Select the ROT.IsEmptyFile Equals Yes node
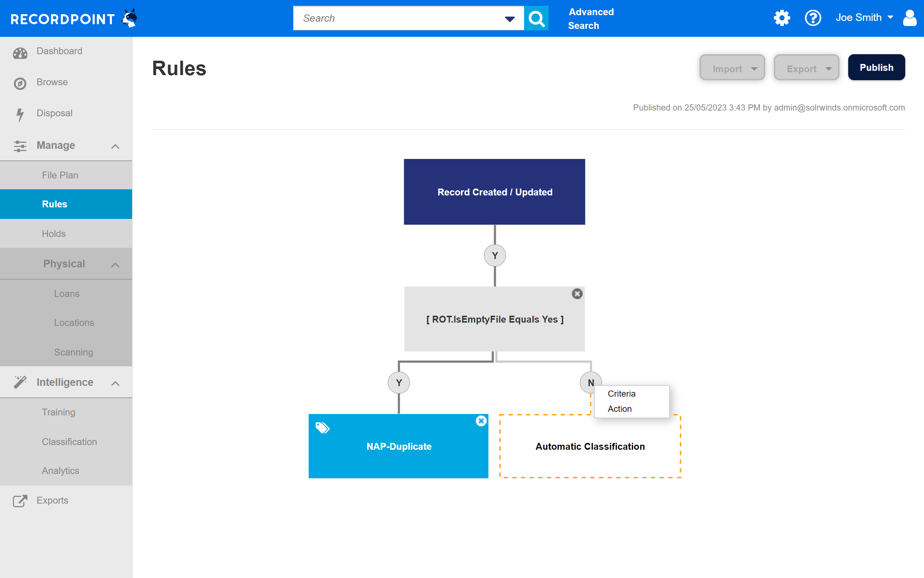Image resolution: width=924 pixels, height=578 pixels. [494, 319]
